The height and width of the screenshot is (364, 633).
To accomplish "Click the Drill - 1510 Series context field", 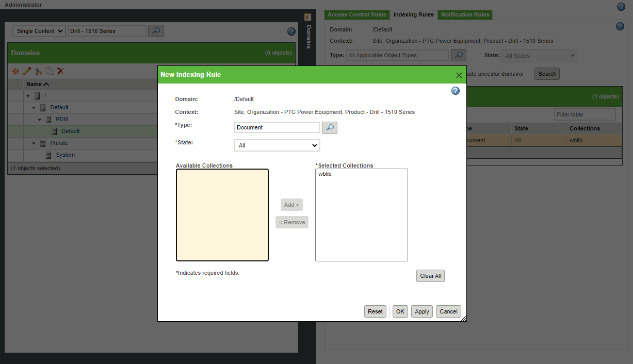I will pos(107,31).
